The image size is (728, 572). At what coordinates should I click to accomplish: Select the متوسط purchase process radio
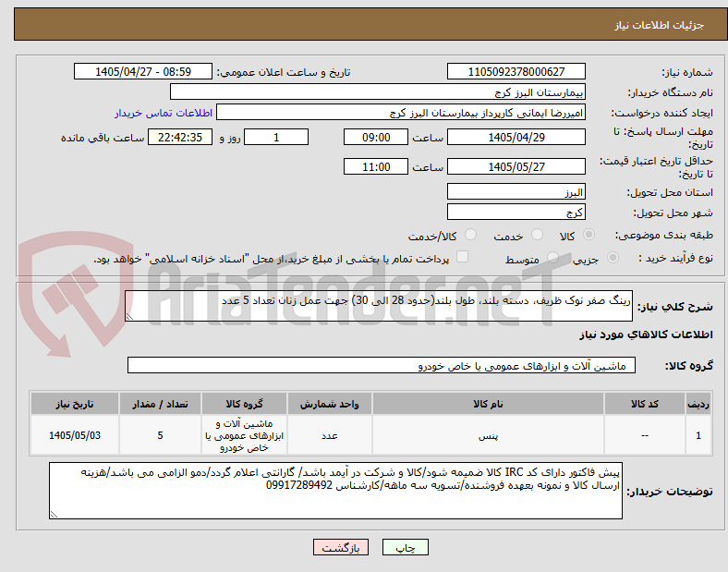coord(552,258)
